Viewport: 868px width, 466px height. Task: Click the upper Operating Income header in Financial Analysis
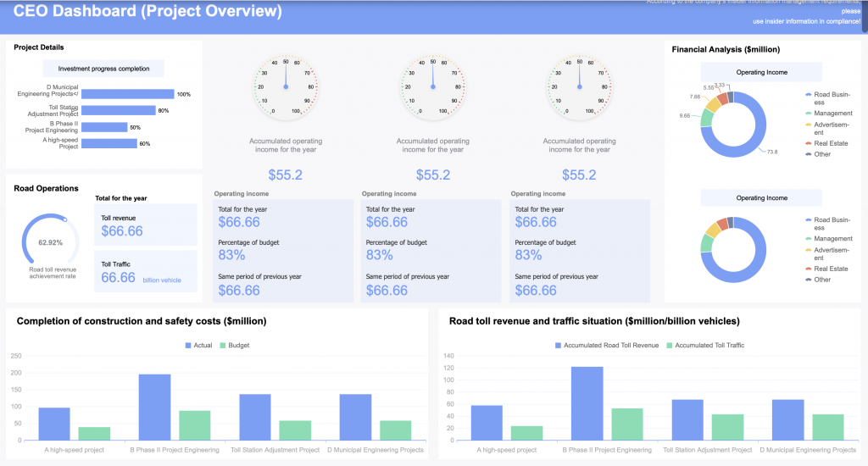(761, 73)
